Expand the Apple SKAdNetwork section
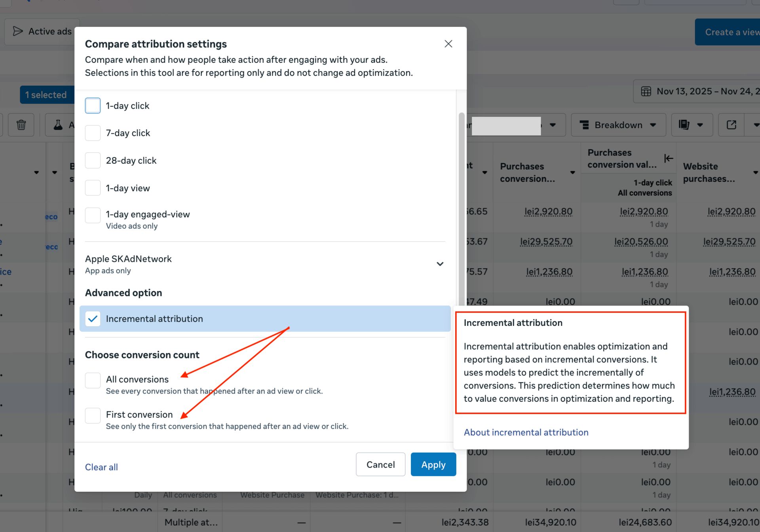The image size is (760, 532). click(x=439, y=264)
